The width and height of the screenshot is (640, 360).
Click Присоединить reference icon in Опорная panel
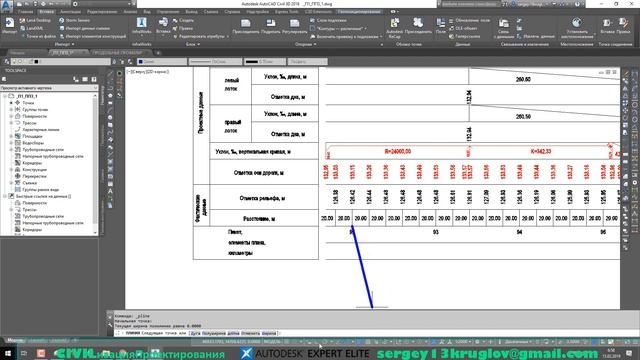click(245, 23)
